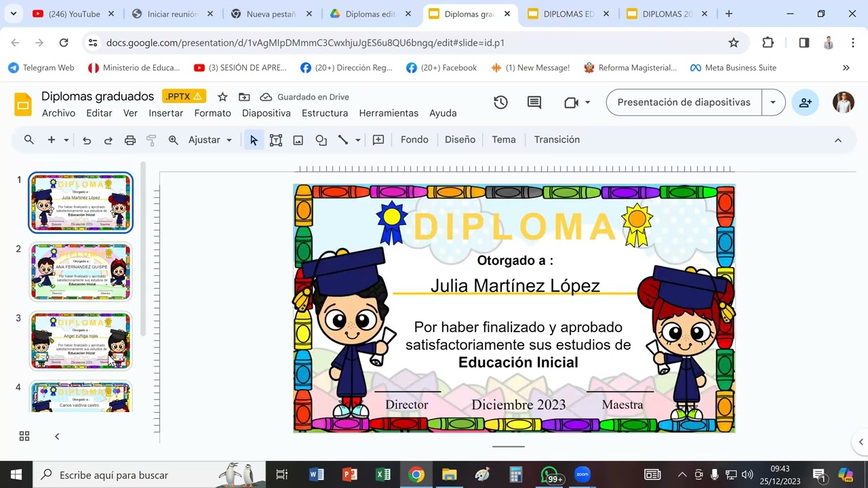868x488 pixels.
Task: Collapse the filmstrip panel arrow
Action: tap(57, 436)
